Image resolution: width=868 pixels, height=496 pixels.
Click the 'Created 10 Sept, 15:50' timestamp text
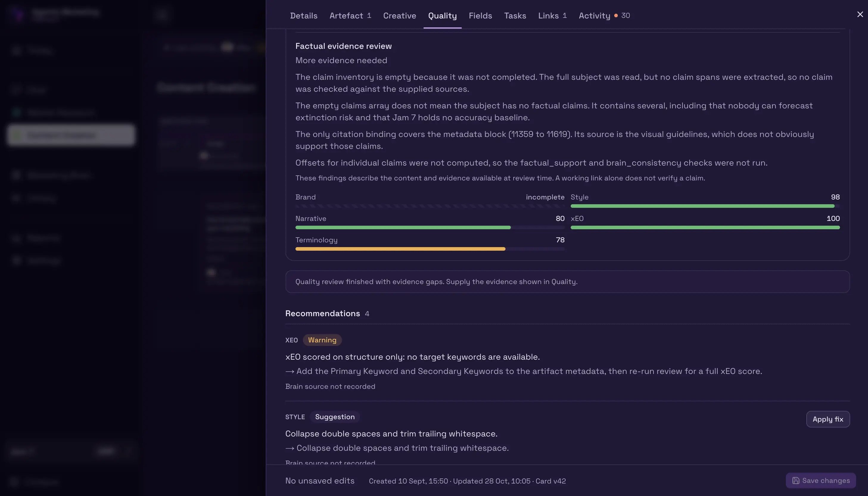[x=408, y=481]
